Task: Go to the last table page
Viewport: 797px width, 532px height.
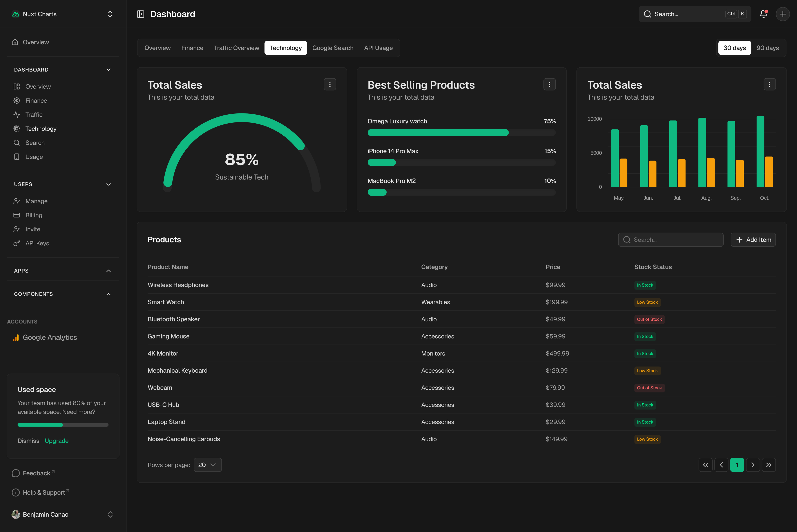Action: tap(769, 465)
